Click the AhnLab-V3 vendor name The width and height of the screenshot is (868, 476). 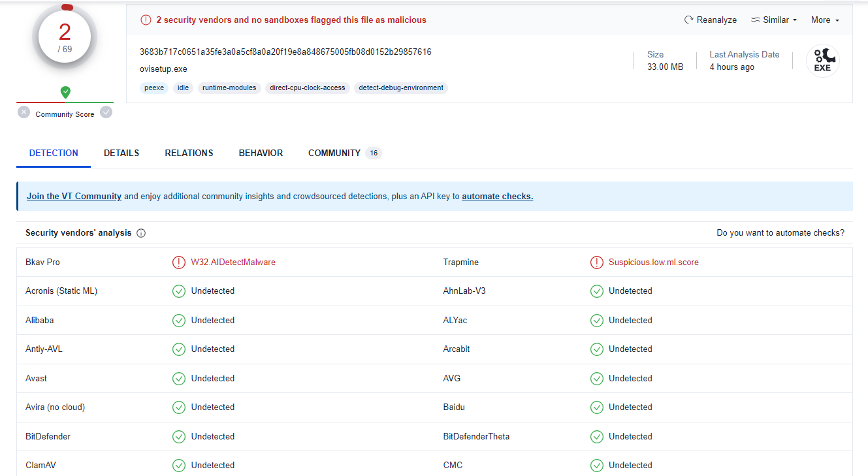pos(464,291)
